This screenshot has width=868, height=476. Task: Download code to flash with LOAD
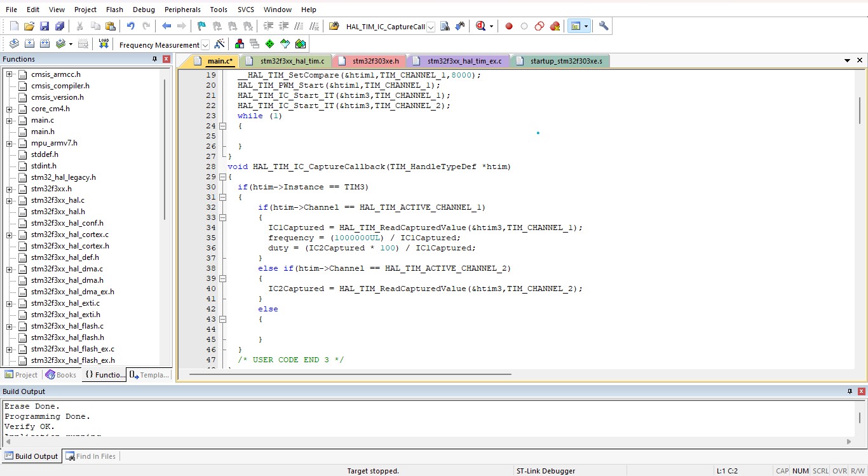[104, 44]
